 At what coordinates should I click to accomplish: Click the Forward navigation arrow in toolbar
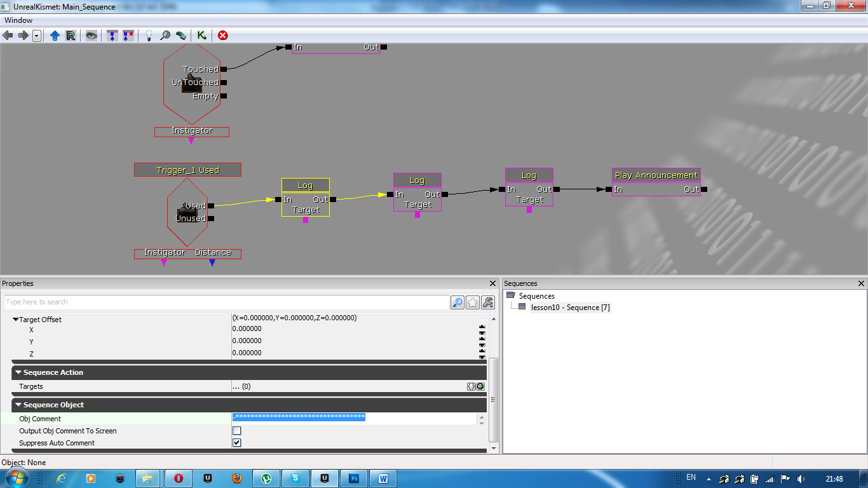[x=24, y=36]
